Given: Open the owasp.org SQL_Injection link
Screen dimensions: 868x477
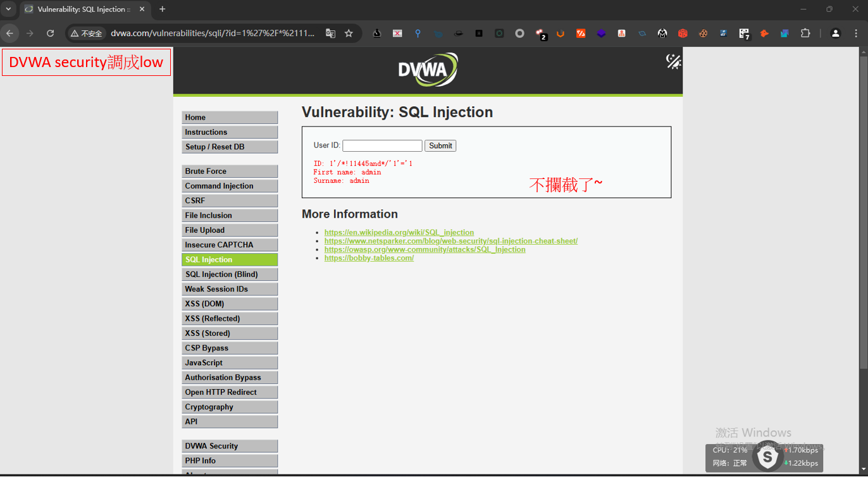Looking at the screenshot, I should pos(425,249).
